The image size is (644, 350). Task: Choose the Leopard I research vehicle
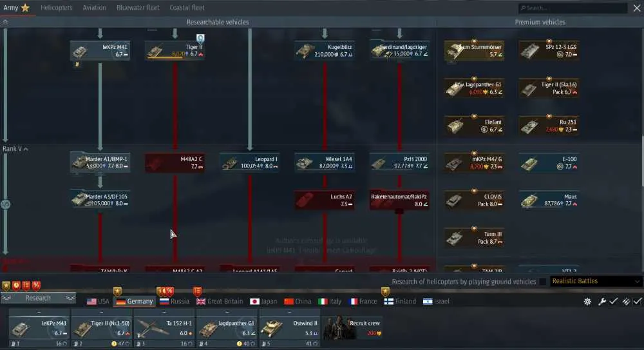(x=250, y=162)
